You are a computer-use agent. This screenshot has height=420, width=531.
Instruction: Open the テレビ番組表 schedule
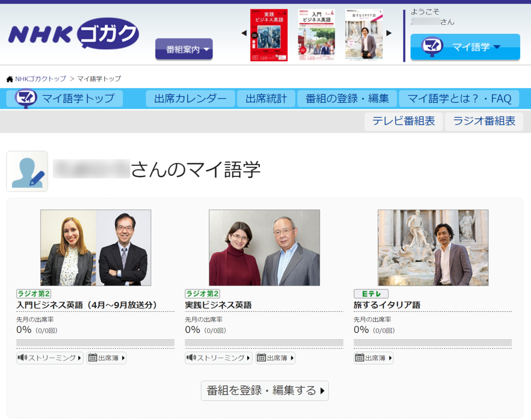403,121
